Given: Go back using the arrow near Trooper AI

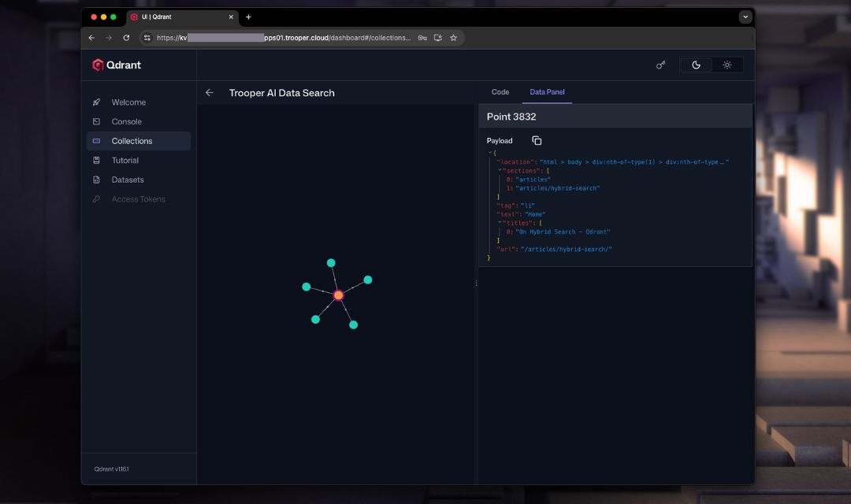Looking at the screenshot, I should (209, 92).
